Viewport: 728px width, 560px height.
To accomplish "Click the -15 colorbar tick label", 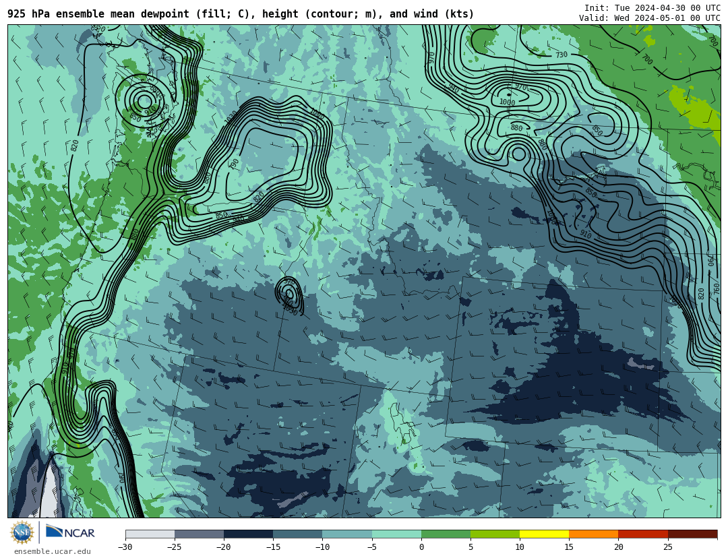I will tap(272, 547).
